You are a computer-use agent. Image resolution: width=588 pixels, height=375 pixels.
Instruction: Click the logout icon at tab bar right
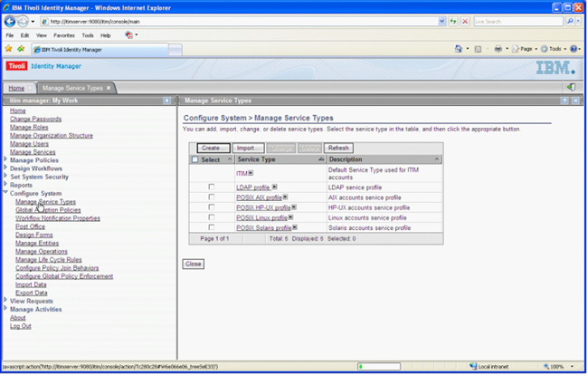click(571, 87)
